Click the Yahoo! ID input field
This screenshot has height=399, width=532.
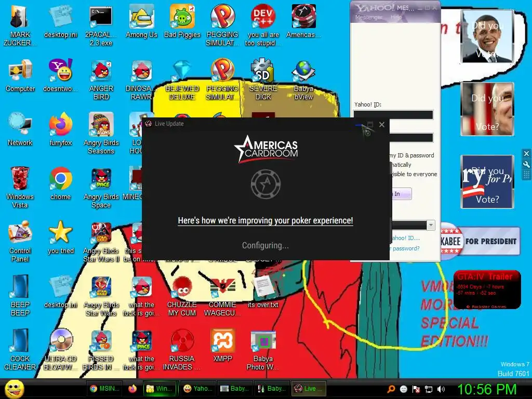click(393, 115)
